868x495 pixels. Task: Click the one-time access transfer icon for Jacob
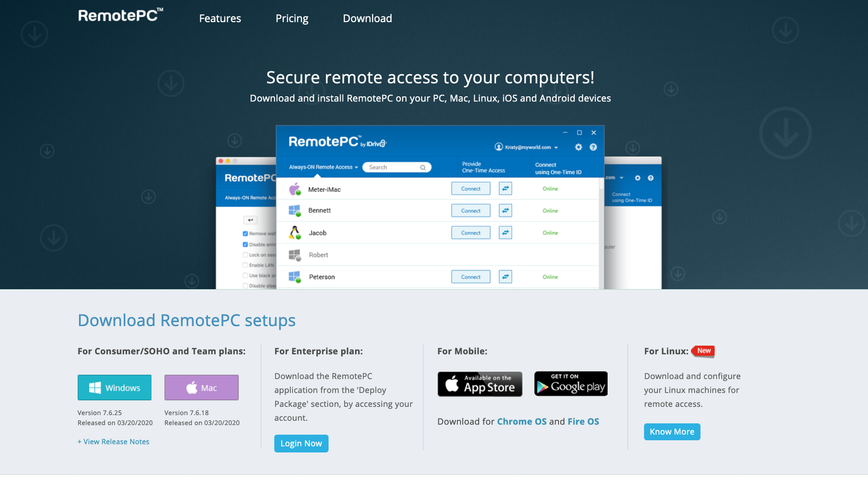(505, 233)
